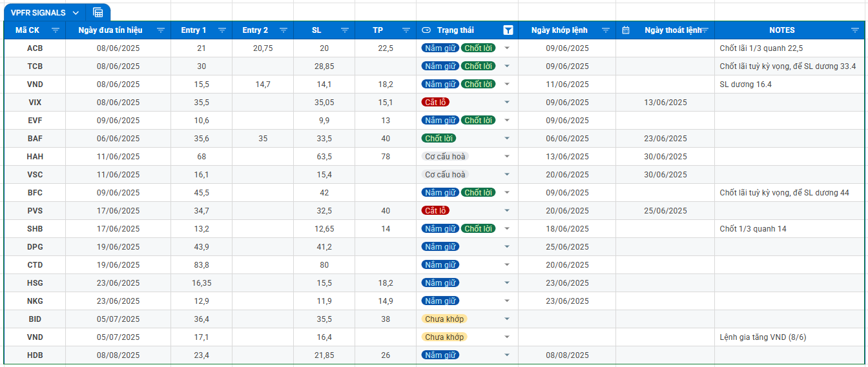This screenshot has height=367, width=868.
Task: Click the calendar icon in Ngày thoát lệnh header
Action: [626, 30]
